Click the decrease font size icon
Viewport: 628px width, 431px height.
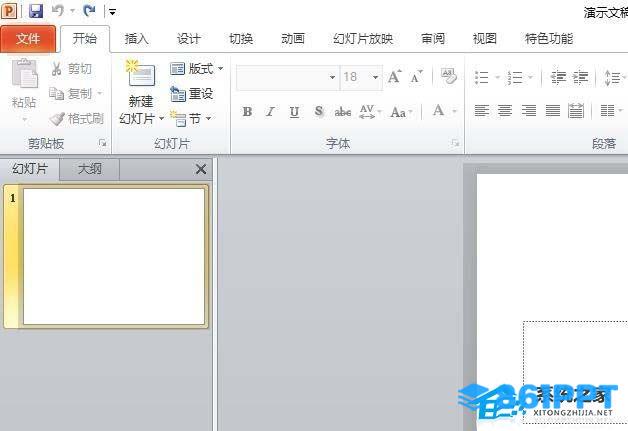pos(417,77)
